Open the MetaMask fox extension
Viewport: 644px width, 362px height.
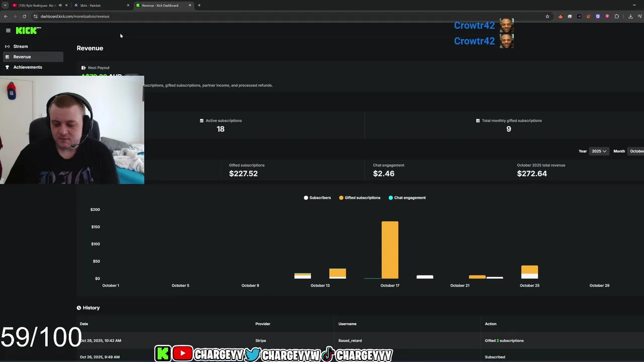pos(560,16)
